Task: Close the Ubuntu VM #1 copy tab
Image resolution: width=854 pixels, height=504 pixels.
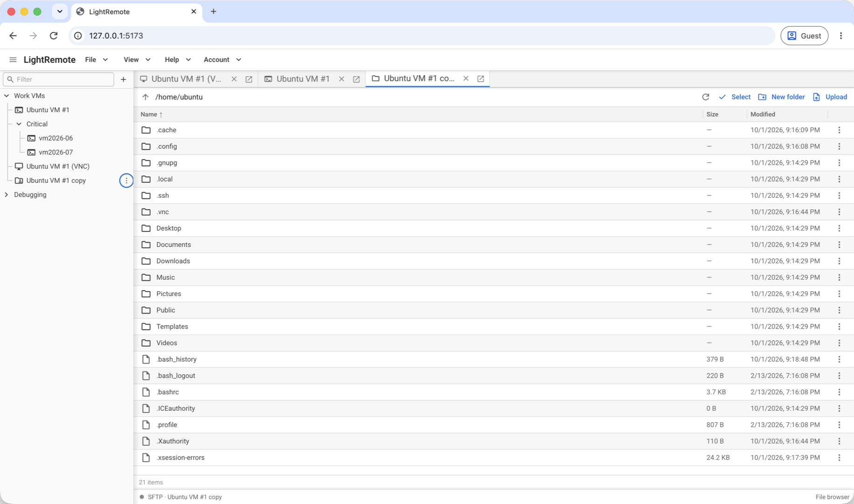Action: coord(466,78)
